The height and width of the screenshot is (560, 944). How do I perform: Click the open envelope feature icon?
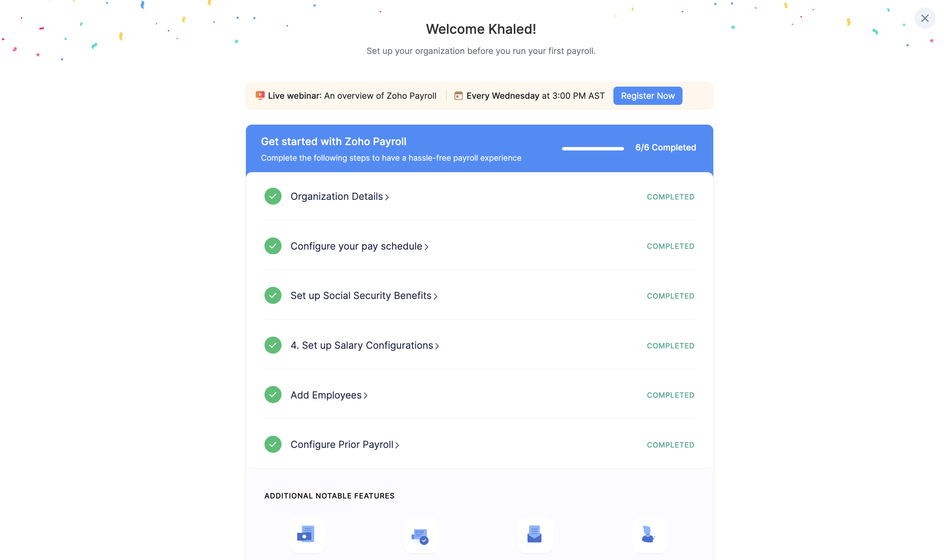point(535,535)
